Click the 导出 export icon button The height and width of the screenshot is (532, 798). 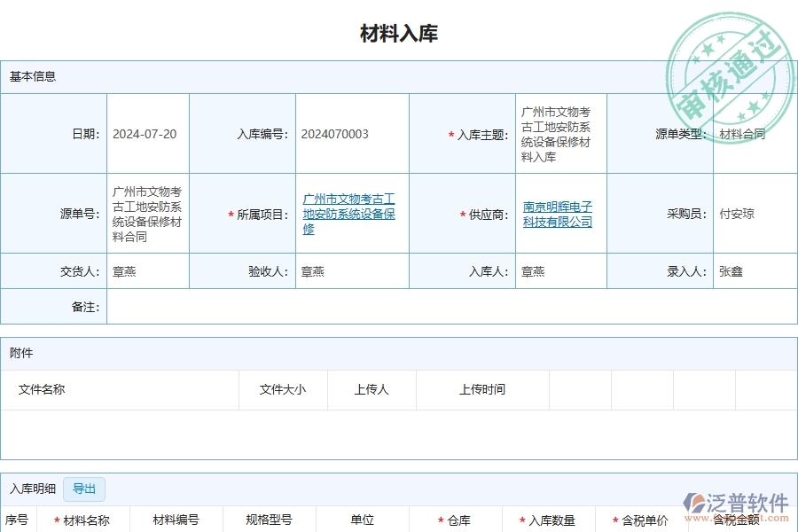click(83, 489)
